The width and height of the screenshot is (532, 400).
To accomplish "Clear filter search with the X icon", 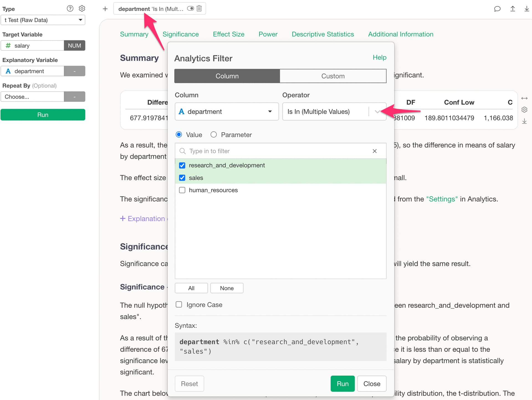I will [x=375, y=151].
